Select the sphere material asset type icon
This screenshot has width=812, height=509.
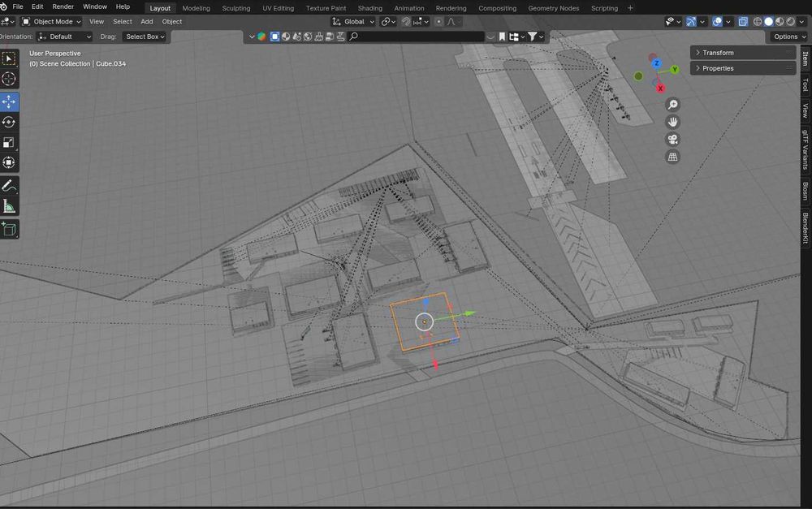[286, 37]
